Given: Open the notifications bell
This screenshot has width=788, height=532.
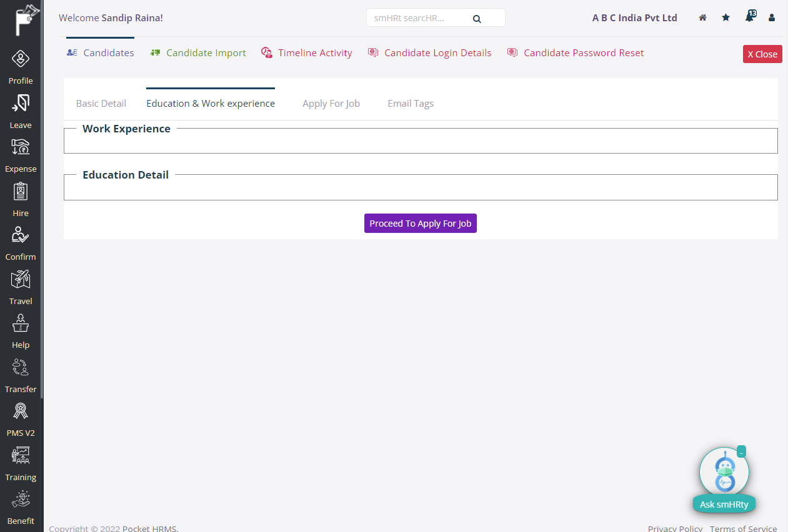Looking at the screenshot, I should (749, 17).
